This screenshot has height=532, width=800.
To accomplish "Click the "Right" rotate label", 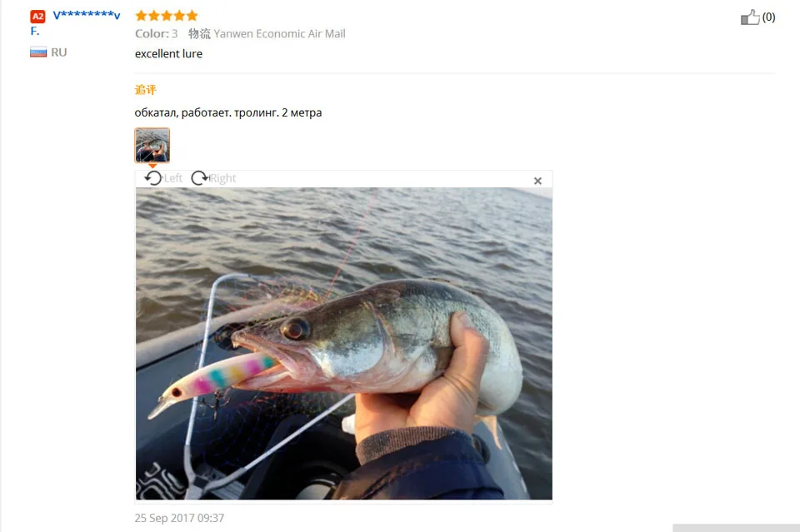I will tap(223, 178).
